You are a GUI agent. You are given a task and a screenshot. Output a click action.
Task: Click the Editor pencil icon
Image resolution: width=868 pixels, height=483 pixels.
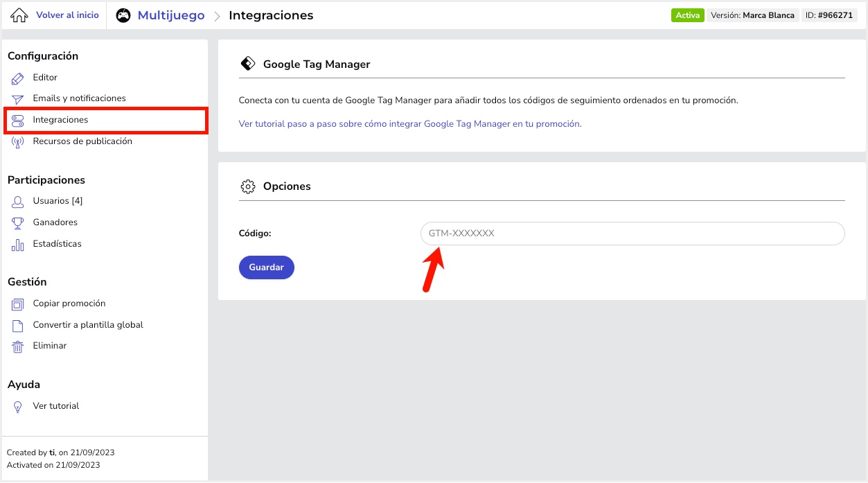click(x=18, y=78)
